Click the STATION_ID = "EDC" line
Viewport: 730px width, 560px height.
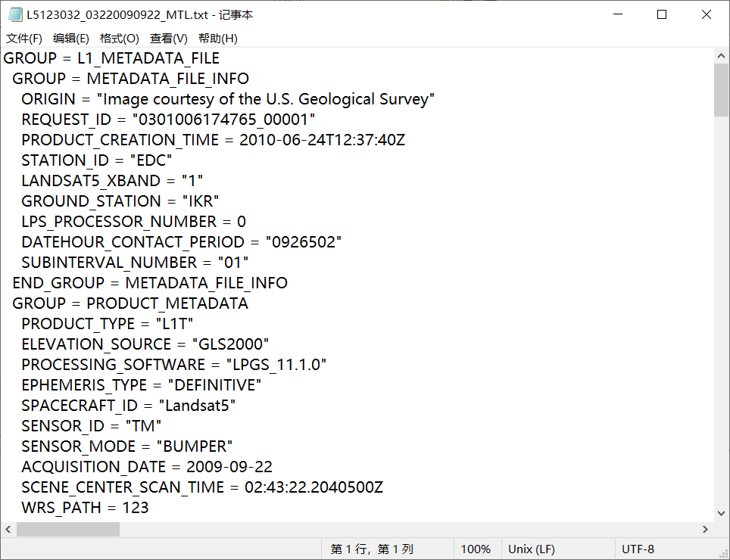(x=97, y=160)
